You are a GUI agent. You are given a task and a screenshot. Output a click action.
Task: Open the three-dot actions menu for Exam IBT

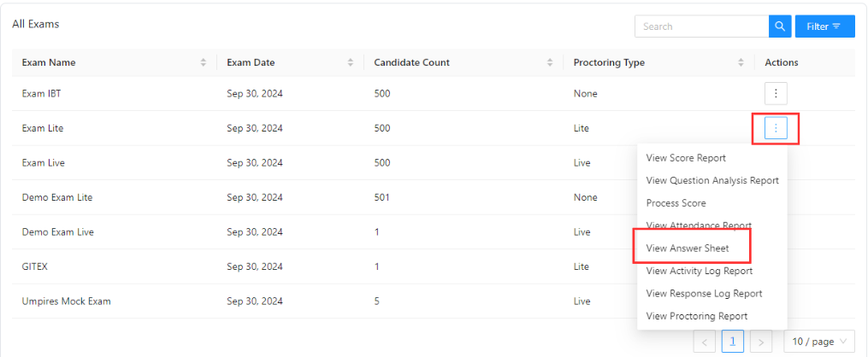click(776, 93)
